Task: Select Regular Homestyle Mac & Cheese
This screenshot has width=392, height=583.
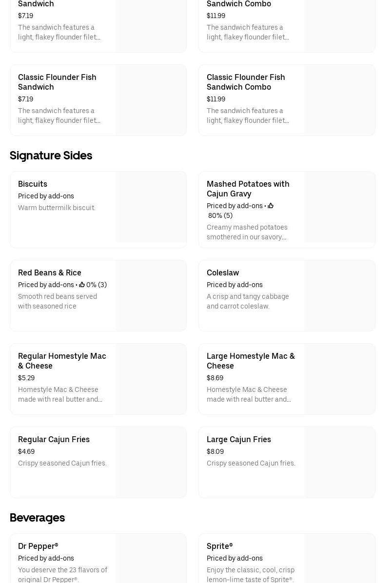Action: pos(62,361)
